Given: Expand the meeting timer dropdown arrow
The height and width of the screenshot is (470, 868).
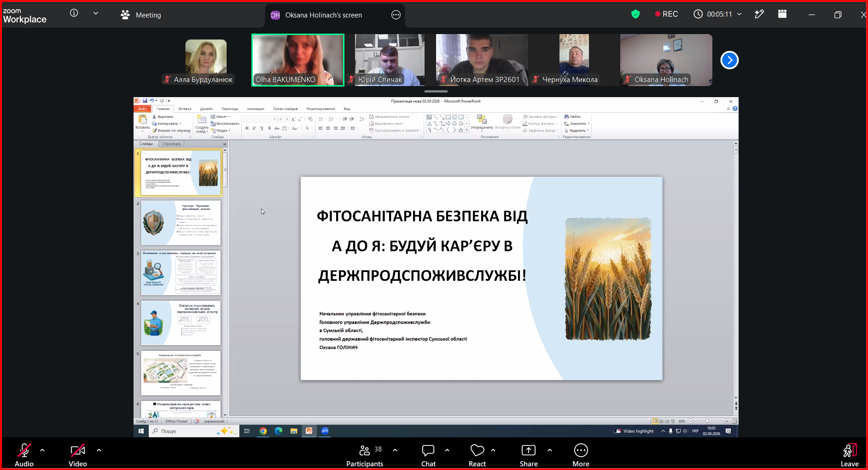Looking at the screenshot, I should tap(740, 14).
